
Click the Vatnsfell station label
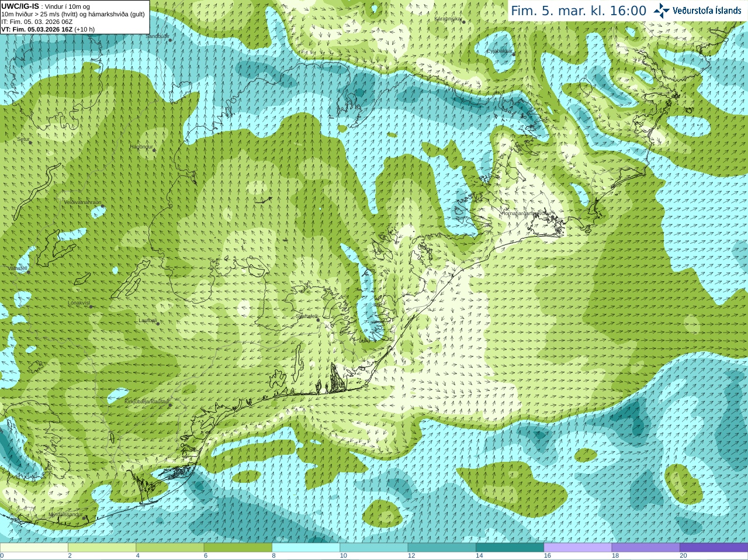click(x=18, y=268)
